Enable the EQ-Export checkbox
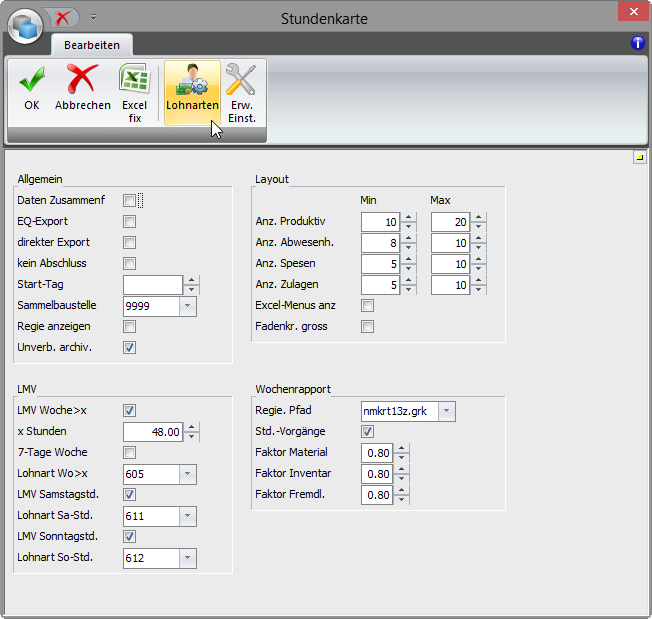 pyautogui.click(x=129, y=222)
